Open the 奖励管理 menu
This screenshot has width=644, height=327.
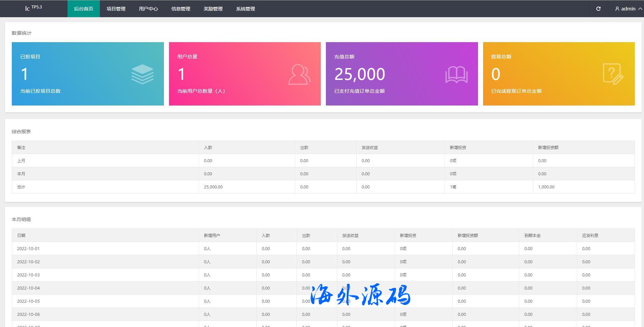(x=213, y=9)
